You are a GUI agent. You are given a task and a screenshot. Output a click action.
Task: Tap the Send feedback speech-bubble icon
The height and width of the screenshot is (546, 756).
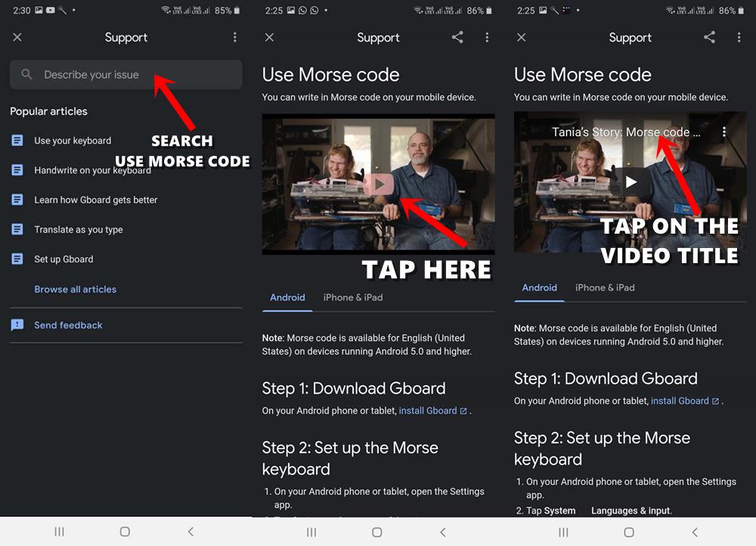pos(17,325)
